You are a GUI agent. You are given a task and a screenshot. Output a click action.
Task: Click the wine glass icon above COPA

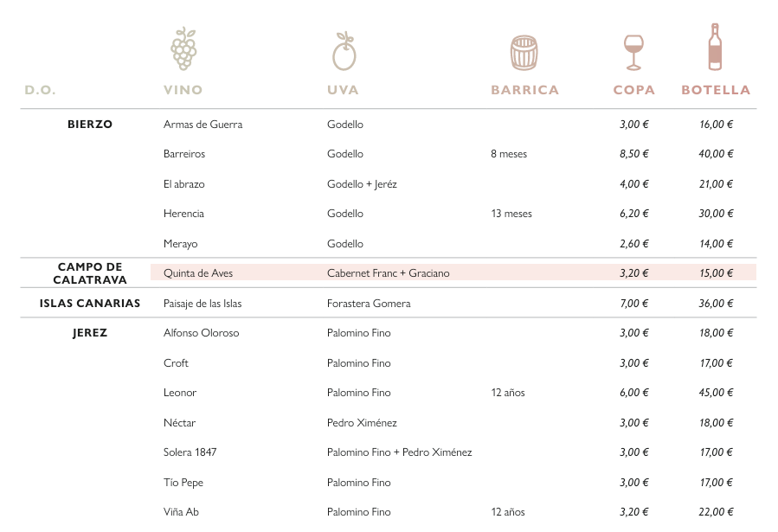pyautogui.click(x=633, y=52)
